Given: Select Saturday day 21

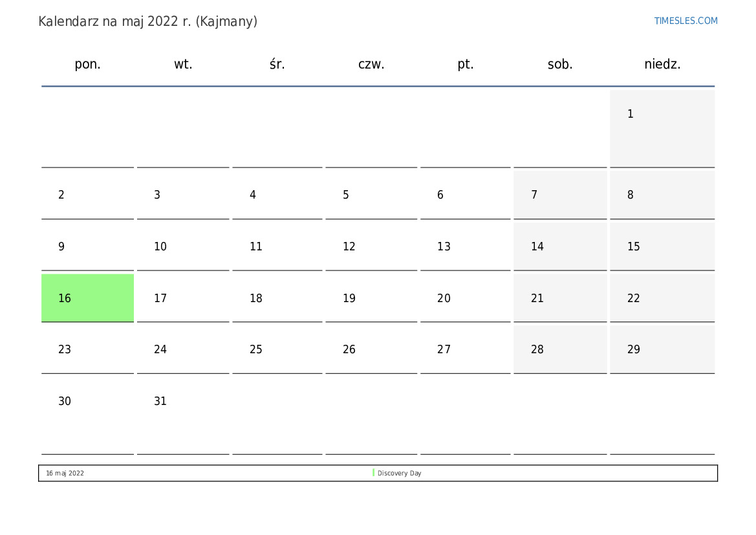Looking at the screenshot, I should pos(560,298).
